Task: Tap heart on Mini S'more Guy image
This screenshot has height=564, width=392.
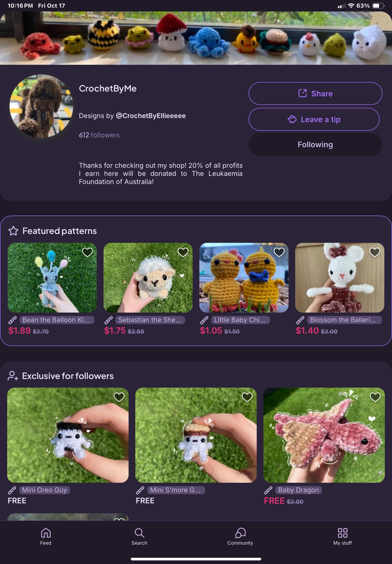Action: pyautogui.click(x=247, y=397)
